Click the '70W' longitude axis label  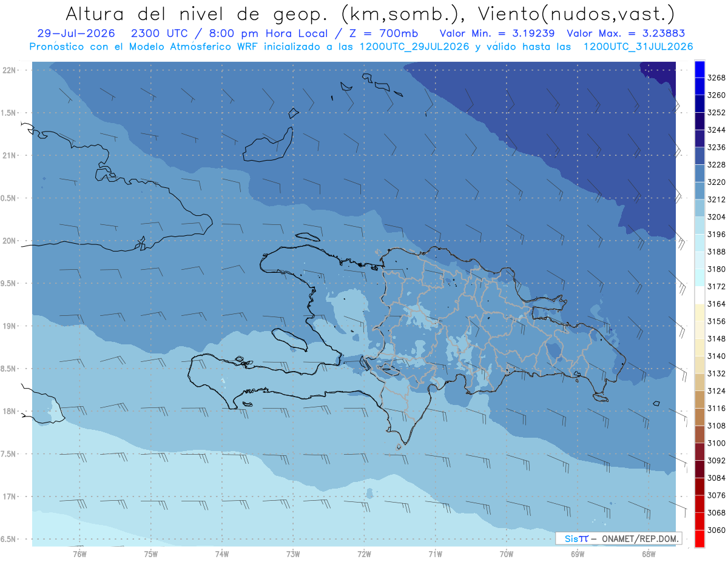(x=507, y=554)
